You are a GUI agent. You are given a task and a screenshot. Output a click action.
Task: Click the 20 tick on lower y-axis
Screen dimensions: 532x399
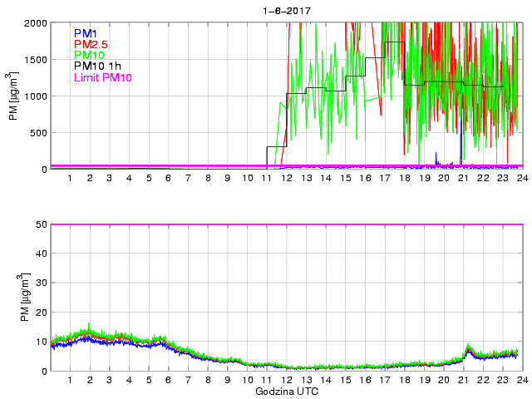[39, 313]
